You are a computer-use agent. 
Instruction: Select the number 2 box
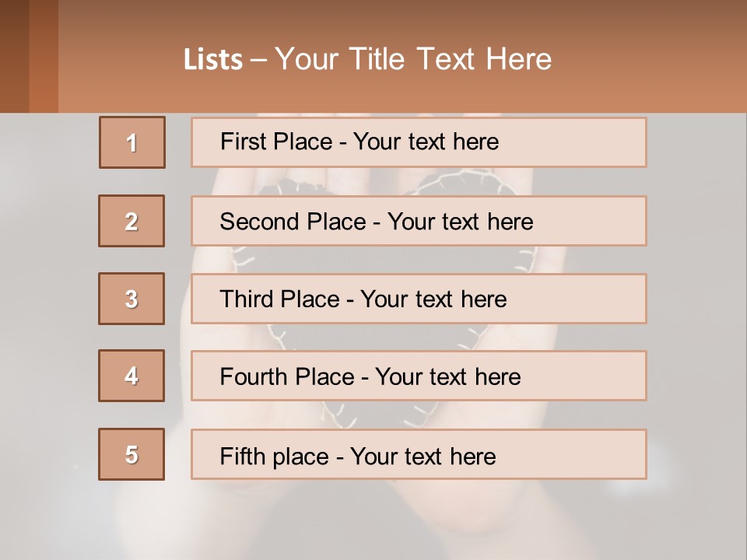pos(132,221)
